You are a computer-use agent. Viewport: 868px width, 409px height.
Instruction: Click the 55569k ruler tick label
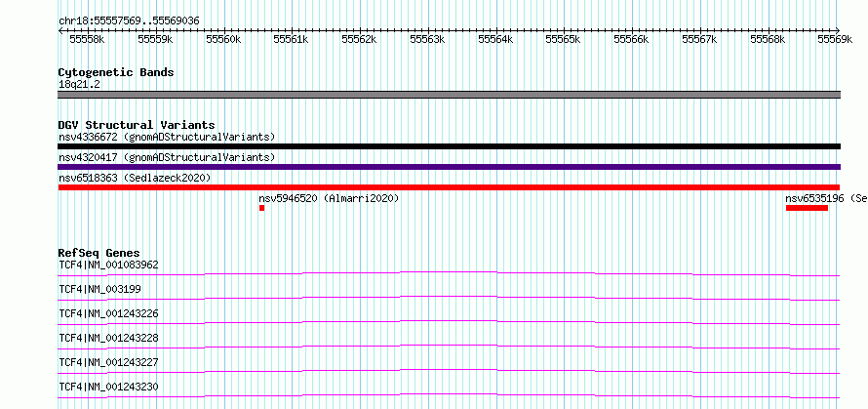836,39
